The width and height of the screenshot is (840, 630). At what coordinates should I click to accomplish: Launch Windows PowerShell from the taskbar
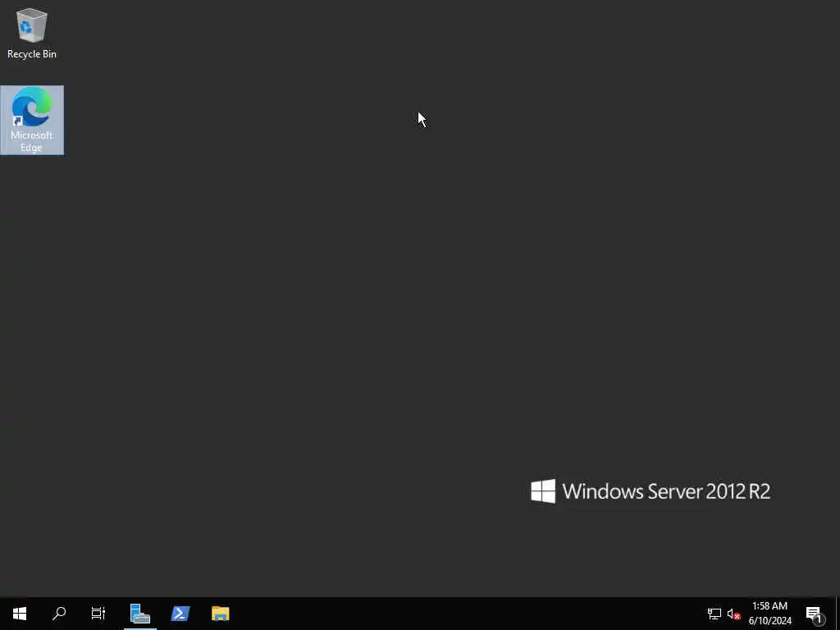point(180,614)
